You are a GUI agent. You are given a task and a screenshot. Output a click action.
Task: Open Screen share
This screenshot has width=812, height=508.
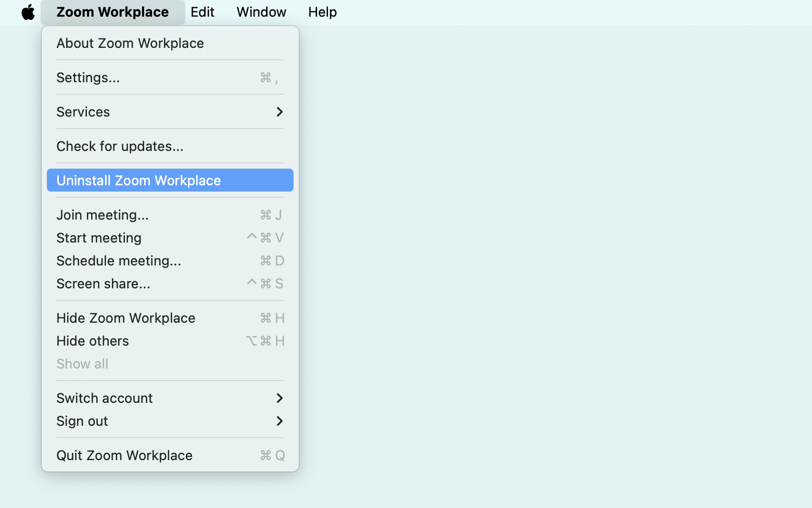tap(103, 284)
